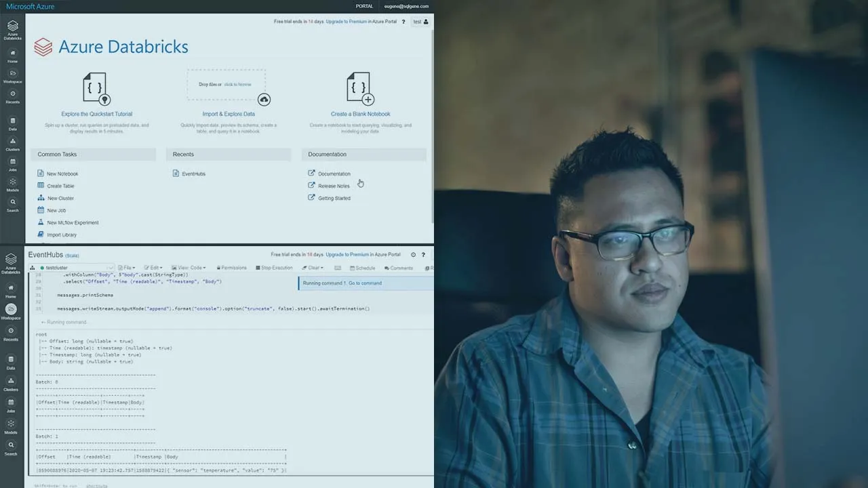Click the 'click to browse' upload link
The image size is (868, 488).
237,85
